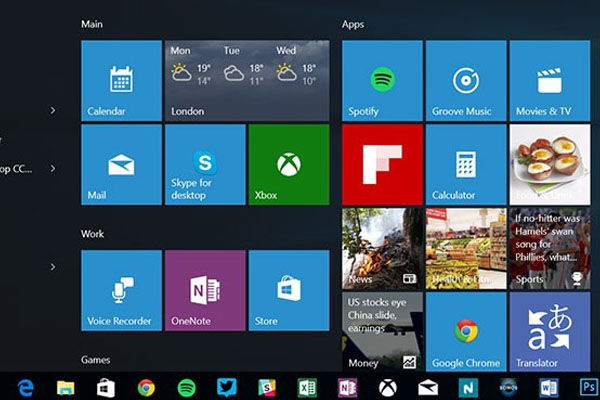Open Microsoft Edge from the taskbar
600x400 pixels.
26,388
